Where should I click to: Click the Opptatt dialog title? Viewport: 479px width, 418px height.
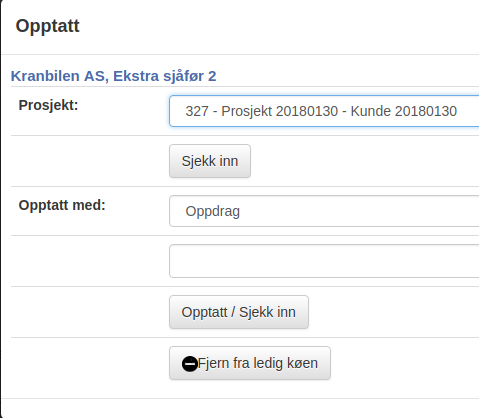(48, 26)
